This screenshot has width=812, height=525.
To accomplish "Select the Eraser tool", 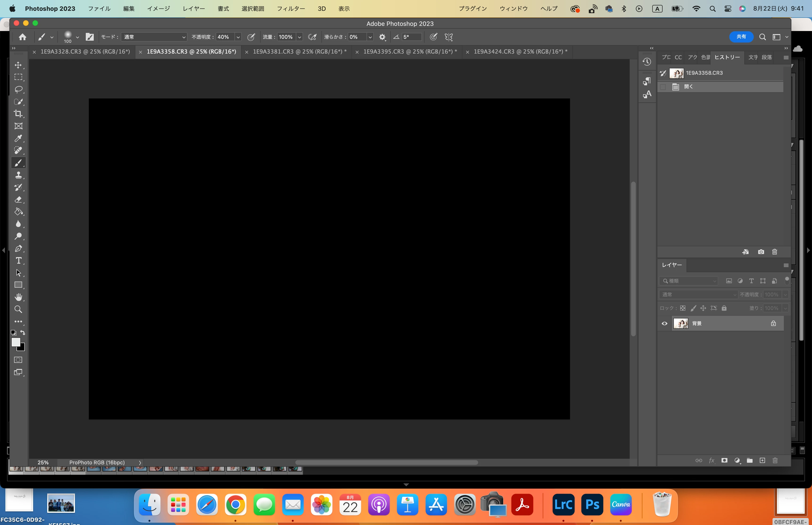I will coord(18,200).
